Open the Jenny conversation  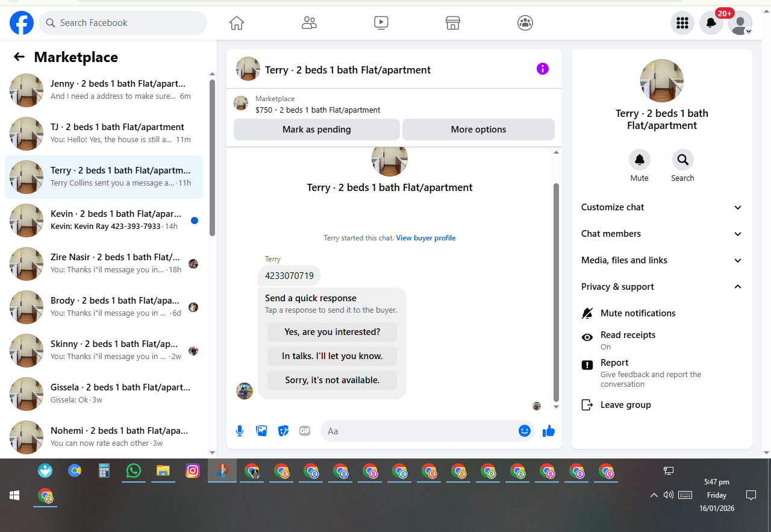[x=104, y=90]
